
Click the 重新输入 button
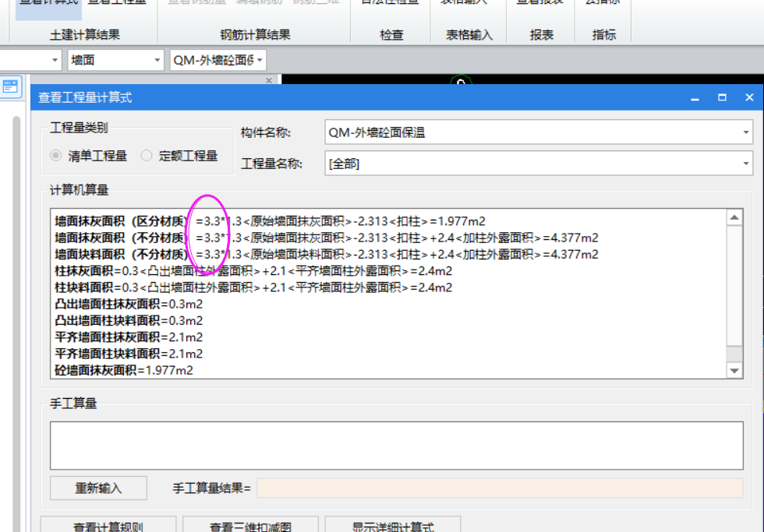coord(98,488)
